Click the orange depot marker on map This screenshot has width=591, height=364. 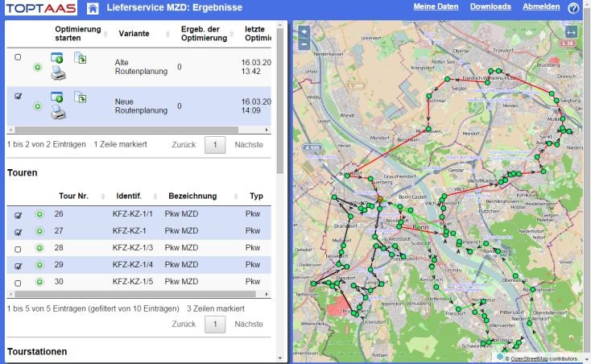pos(380,200)
